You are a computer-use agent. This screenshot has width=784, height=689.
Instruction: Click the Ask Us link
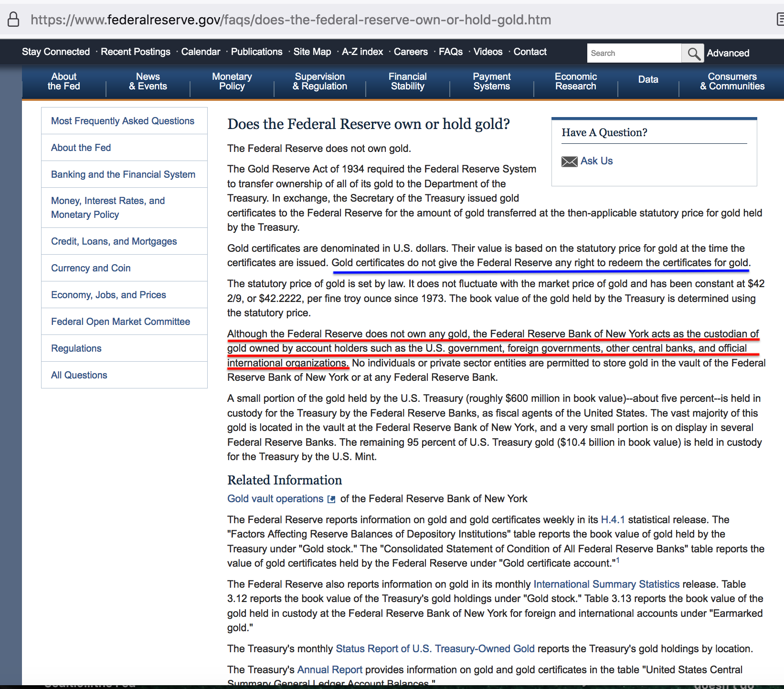(x=597, y=161)
